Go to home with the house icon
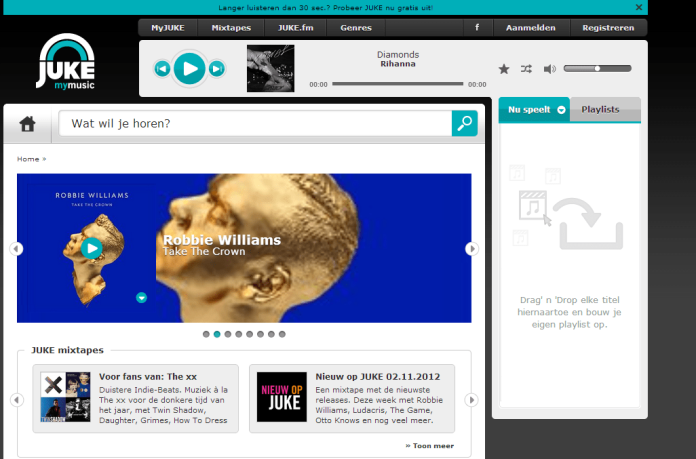The width and height of the screenshot is (696, 459). 28,123
